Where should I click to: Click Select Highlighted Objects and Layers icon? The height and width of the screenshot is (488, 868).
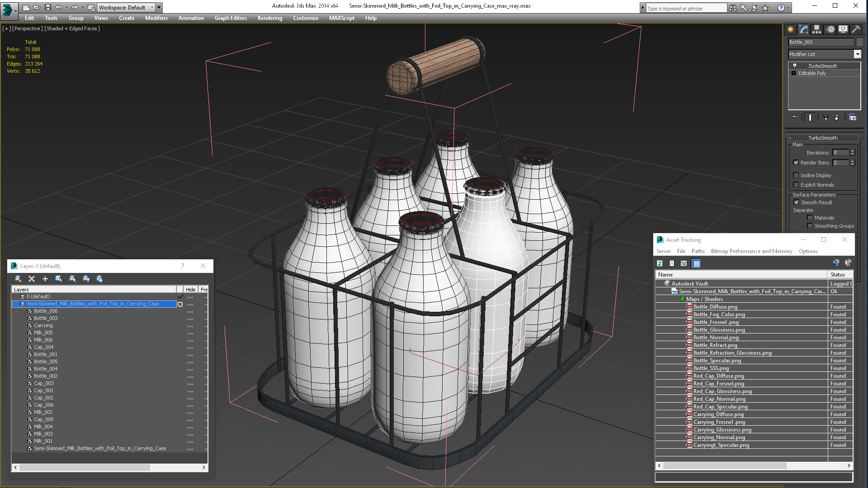coord(59,279)
